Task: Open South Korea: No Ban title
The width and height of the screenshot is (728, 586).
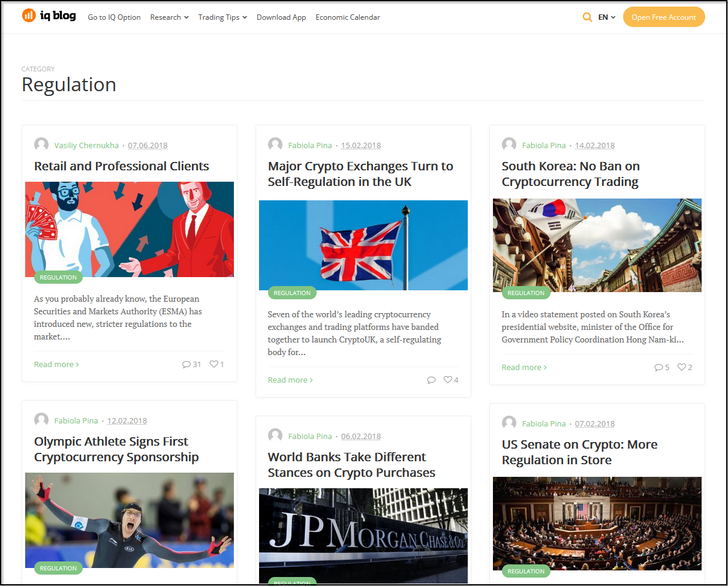Action: click(571, 174)
